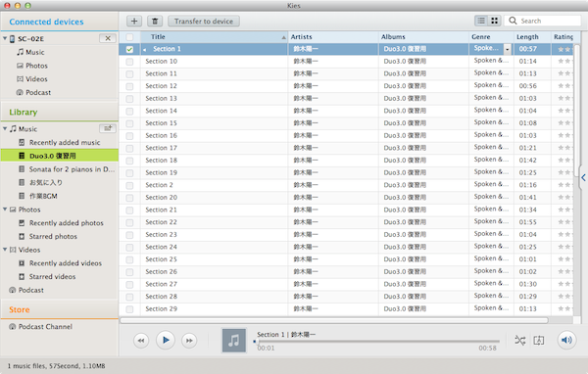Click add playlist icon beside library Music
Screen dimensions: 588x374
click(108, 128)
